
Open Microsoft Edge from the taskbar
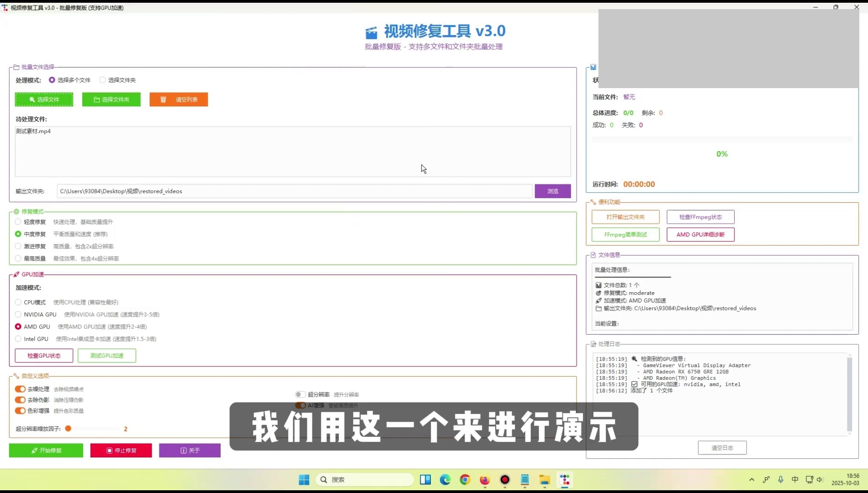[x=445, y=479]
